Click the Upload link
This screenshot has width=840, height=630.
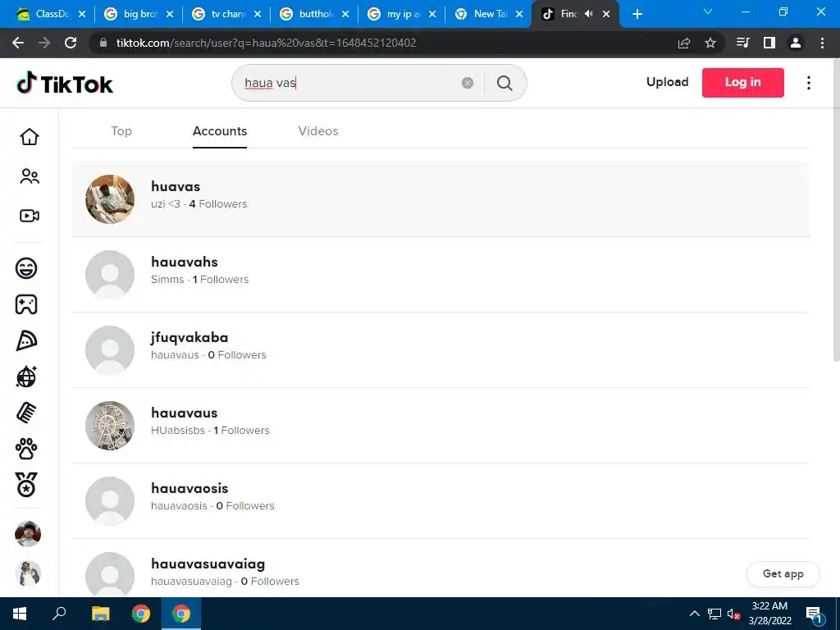pos(667,82)
